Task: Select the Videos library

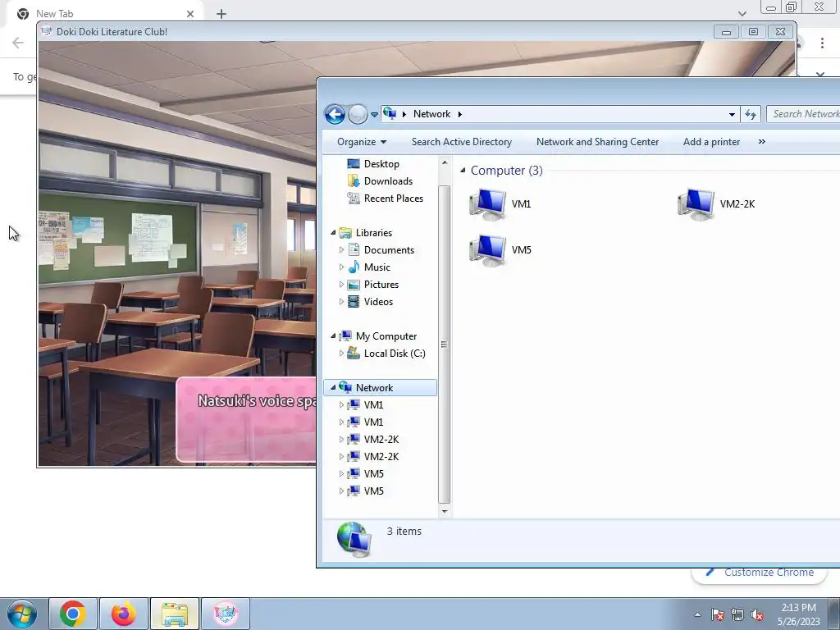Action: pos(378,302)
